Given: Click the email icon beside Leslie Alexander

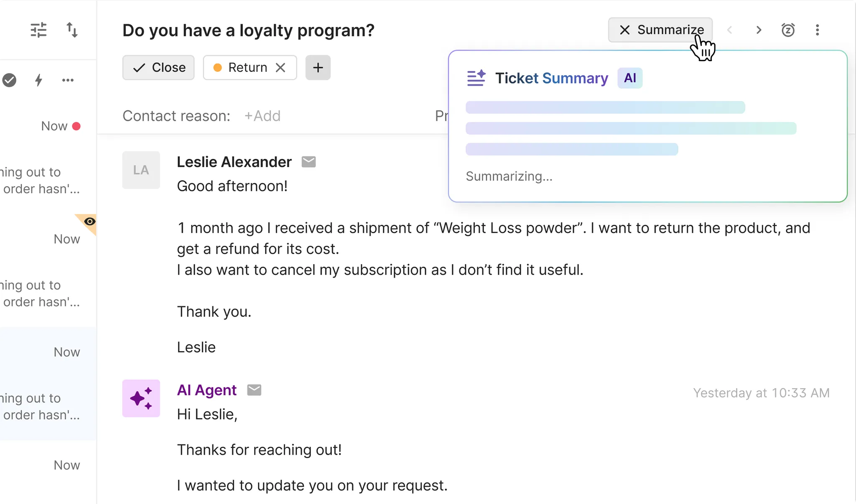Looking at the screenshot, I should click(308, 162).
